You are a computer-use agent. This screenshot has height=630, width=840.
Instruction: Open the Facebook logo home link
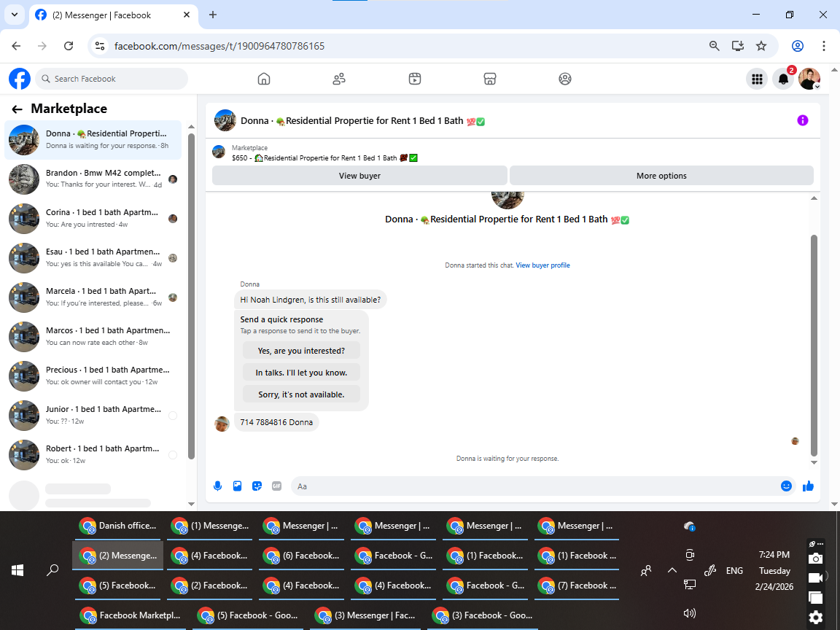(20, 79)
